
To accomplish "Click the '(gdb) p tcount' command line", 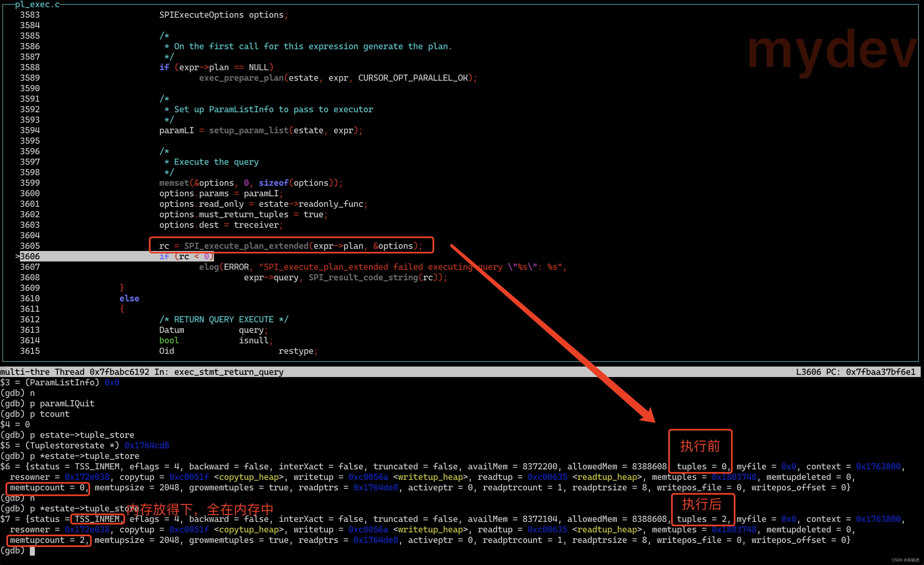I will click(x=35, y=414).
